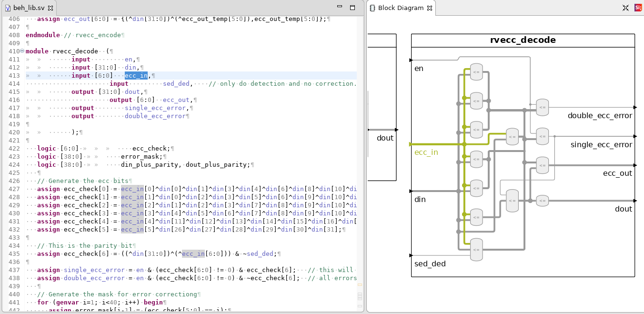The width and height of the screenshot is (644, 314).
Task: Select the assign block driving single_ecc_error
Action: (542, 136)
